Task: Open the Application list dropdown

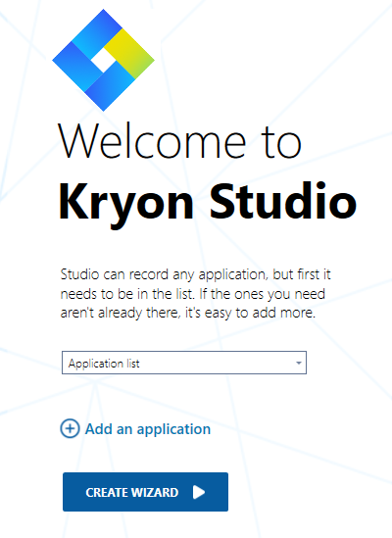Action: coord(184,363)
